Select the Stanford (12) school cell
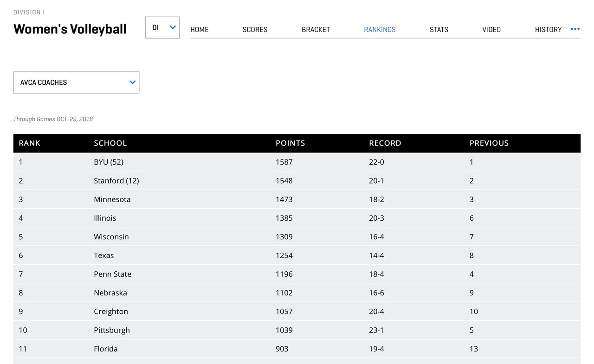 (116, 181)
